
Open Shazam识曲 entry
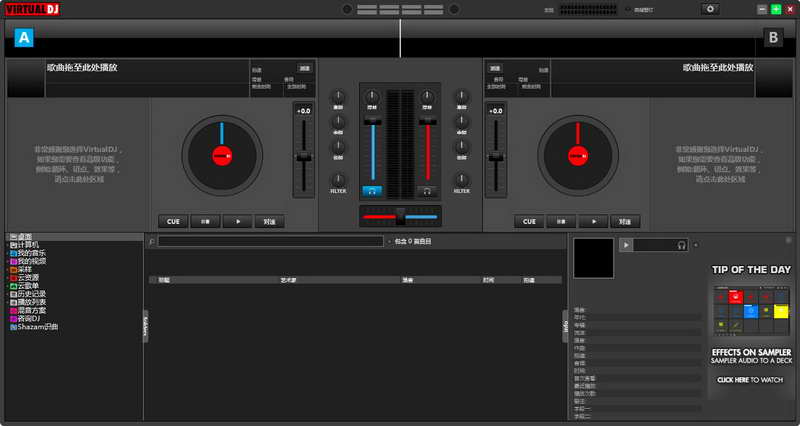click(x=34, y=327)
